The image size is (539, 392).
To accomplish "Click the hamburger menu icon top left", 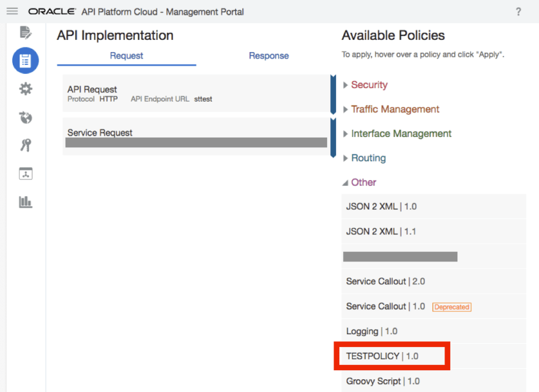I will [x=12, y=10].
